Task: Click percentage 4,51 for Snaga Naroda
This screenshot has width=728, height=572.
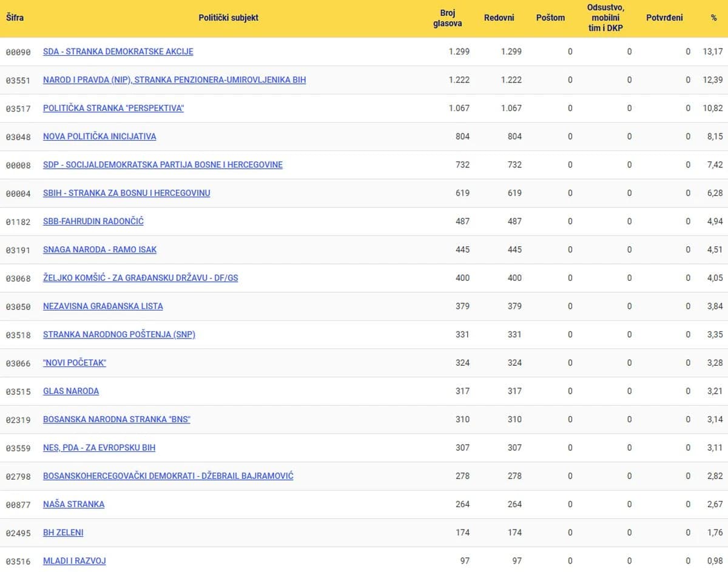Action: click(x=715, y=249)
